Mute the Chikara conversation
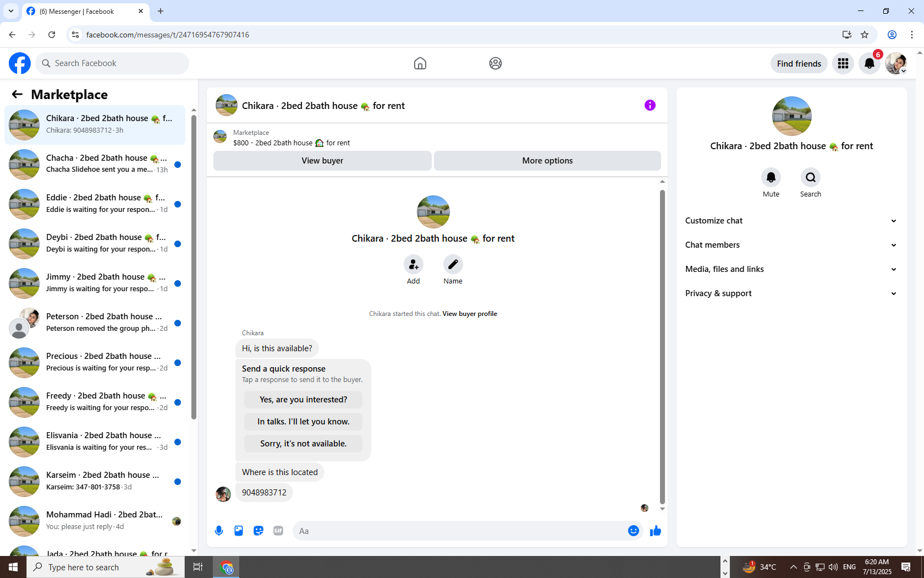 (x=771, y=177)
